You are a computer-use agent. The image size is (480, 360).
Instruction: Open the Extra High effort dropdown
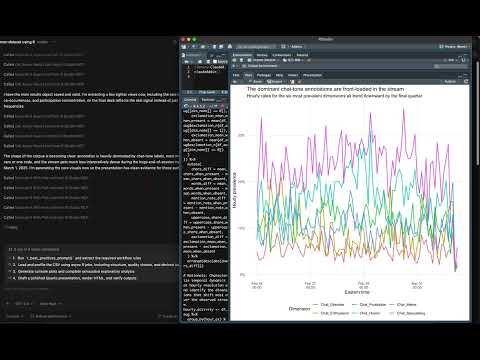tap(51, 304)
